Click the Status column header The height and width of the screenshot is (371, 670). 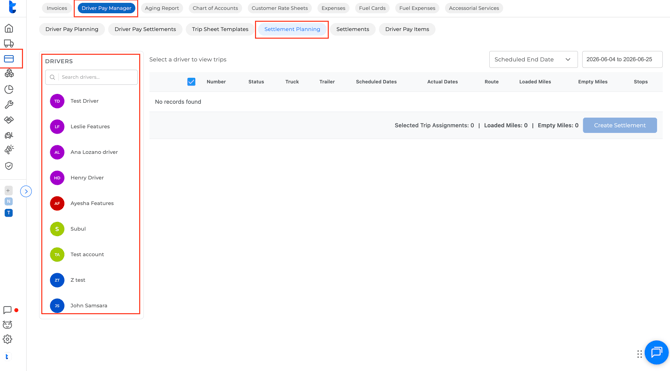click(x=256, y=82)
